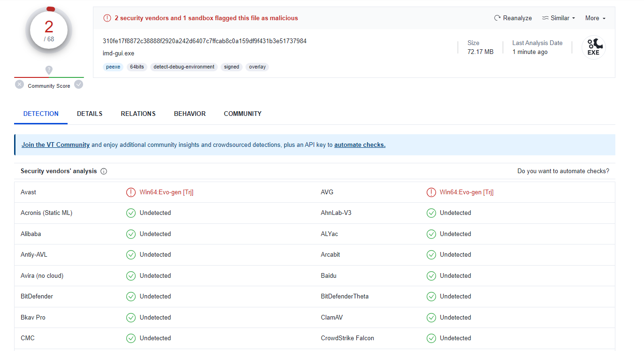
Task: Click the overlay tag
Action: click(x=257, y=67)
